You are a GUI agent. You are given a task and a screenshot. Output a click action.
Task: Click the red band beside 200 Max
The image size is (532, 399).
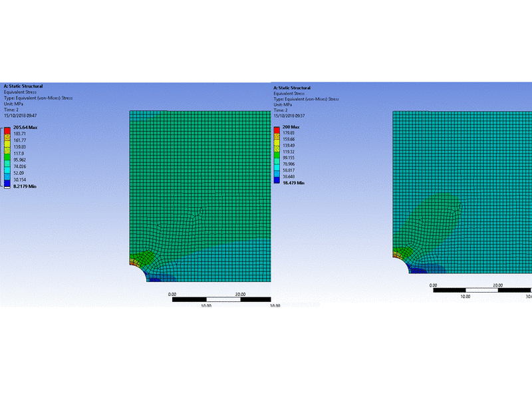(277, 130)
